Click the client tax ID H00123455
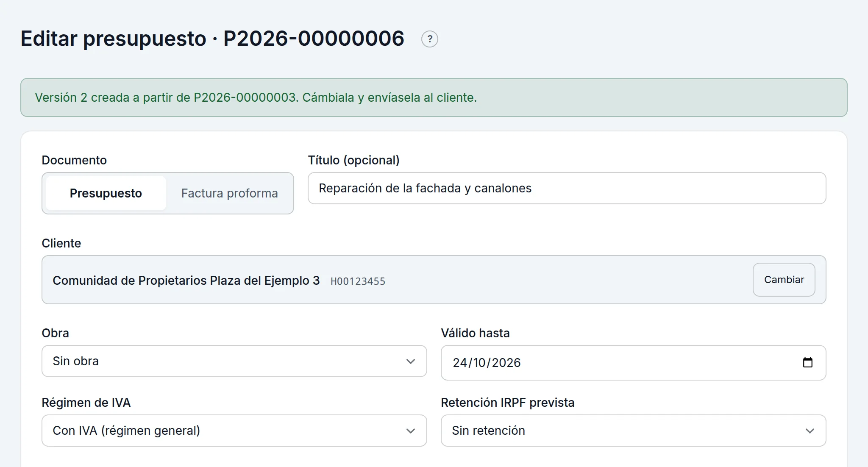Image resolution: width=868 pixels, height=467 pixels. pyautogui.click(x=358, y=281)
